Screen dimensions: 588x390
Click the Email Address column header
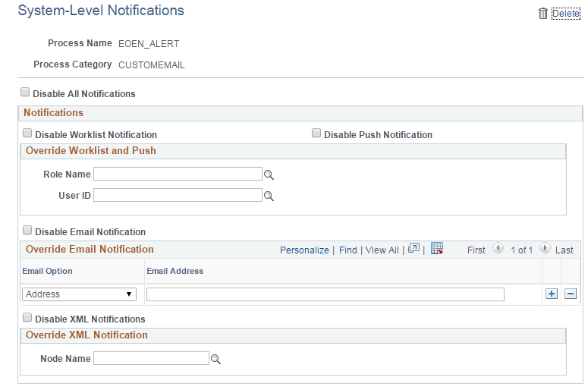(x=175, y=271)
